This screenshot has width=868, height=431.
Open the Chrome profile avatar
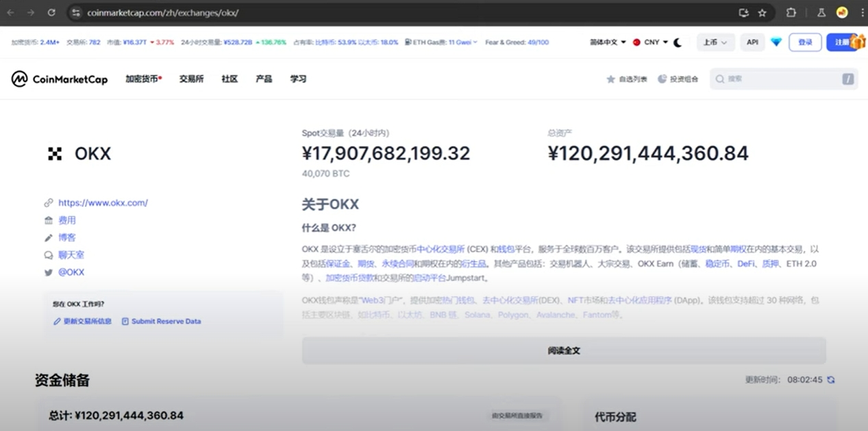pos(842,12)
